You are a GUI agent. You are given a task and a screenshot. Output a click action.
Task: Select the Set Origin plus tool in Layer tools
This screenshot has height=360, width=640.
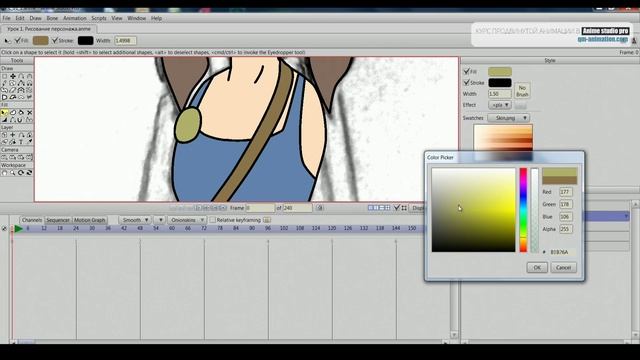(13, 135)
